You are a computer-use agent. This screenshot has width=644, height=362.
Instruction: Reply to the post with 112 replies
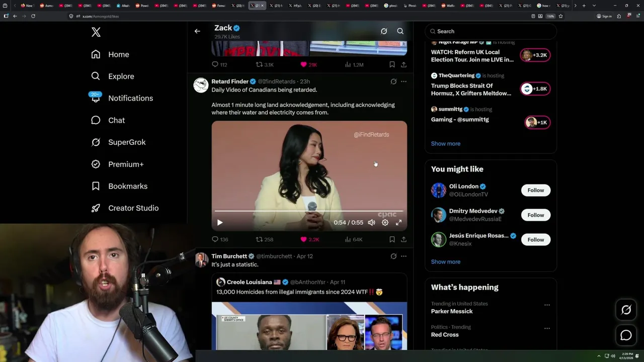tap(219, 64)
